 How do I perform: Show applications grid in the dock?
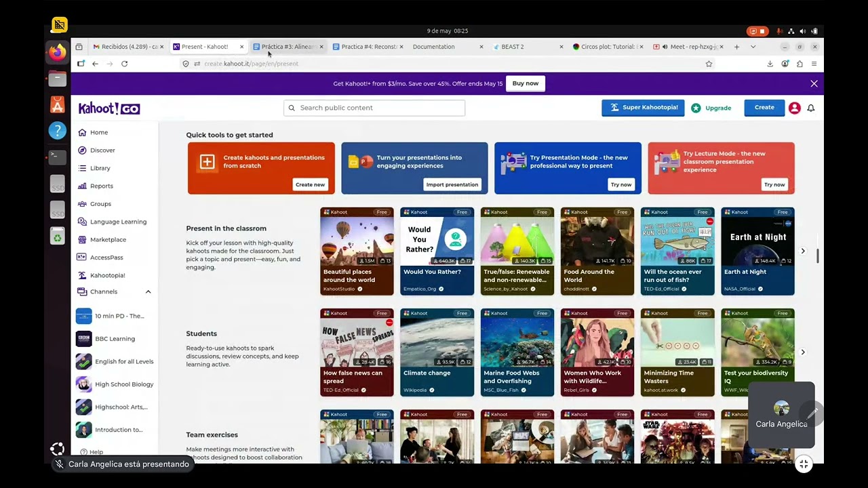[x=58, y=449]
